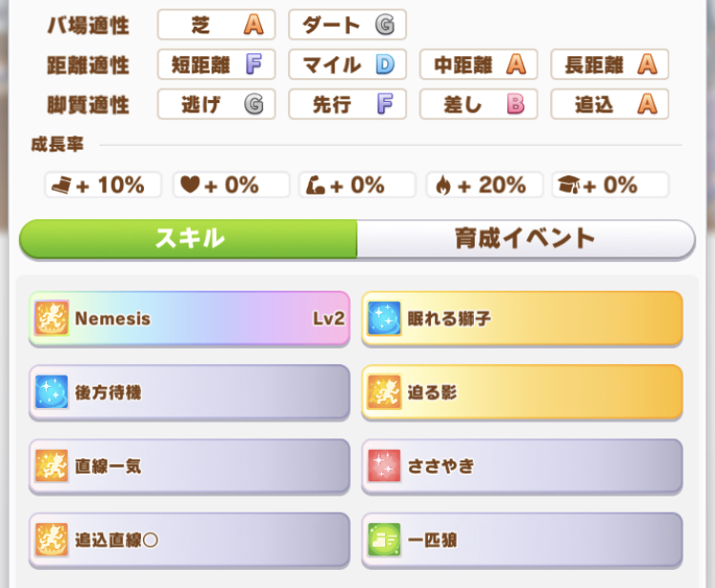Screen dimensions: 715x588
Task: Select the green 一匹狼 skill icon
Action: click(x=384, y=540)
